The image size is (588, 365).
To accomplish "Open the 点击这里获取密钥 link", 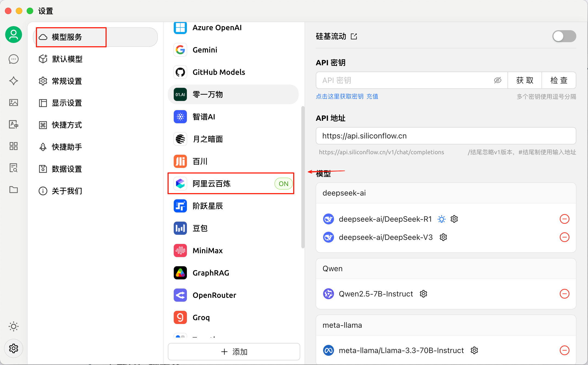I will (x=340, y=96).
